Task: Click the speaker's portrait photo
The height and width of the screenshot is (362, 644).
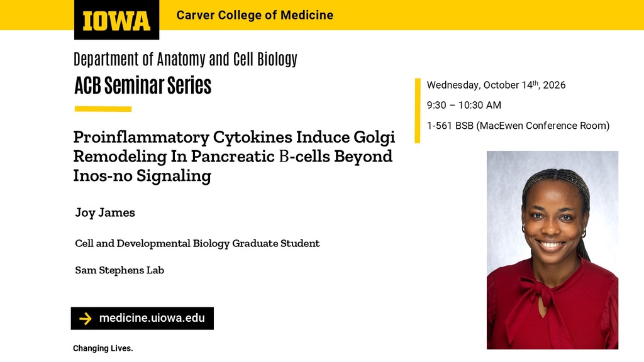Action: [552, 250]
